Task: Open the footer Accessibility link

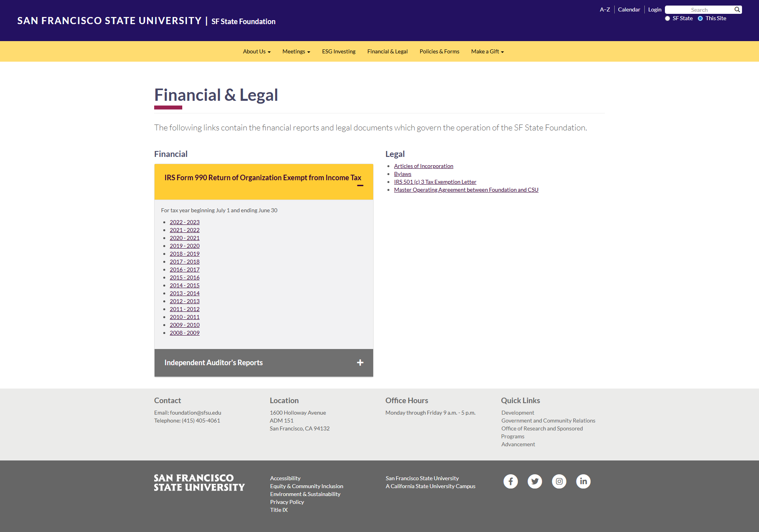Action: [285, 478]
